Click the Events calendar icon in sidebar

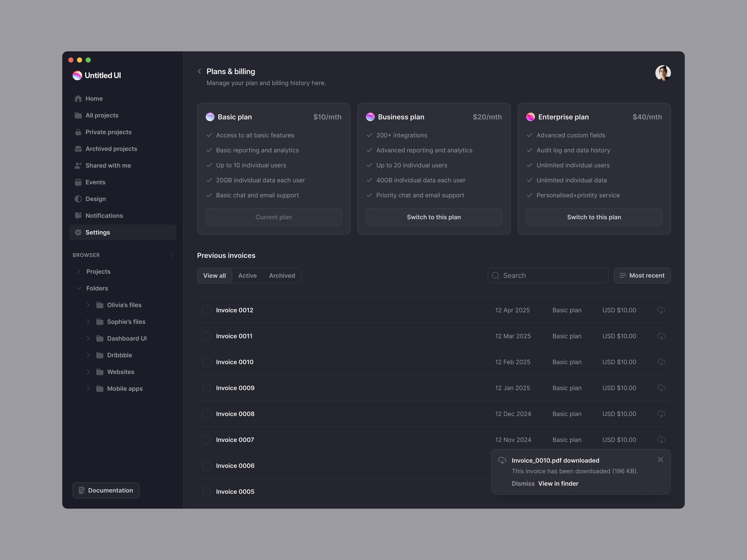click(78, 182)
